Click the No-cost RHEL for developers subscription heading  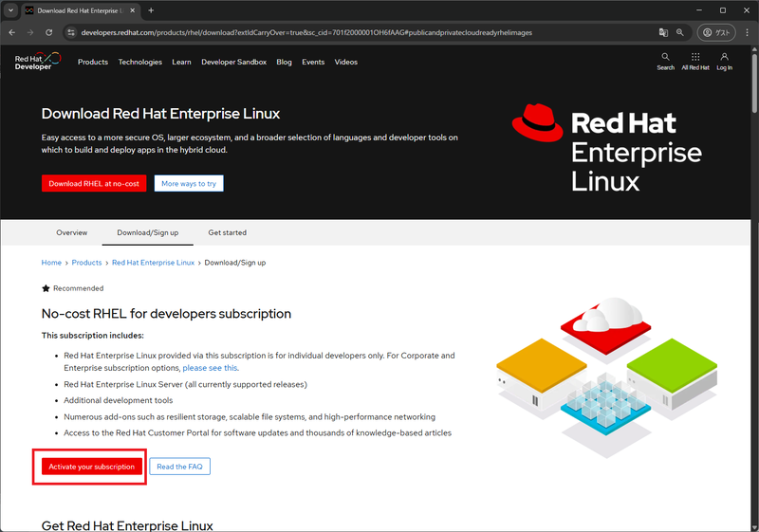(x=166, y=313)
